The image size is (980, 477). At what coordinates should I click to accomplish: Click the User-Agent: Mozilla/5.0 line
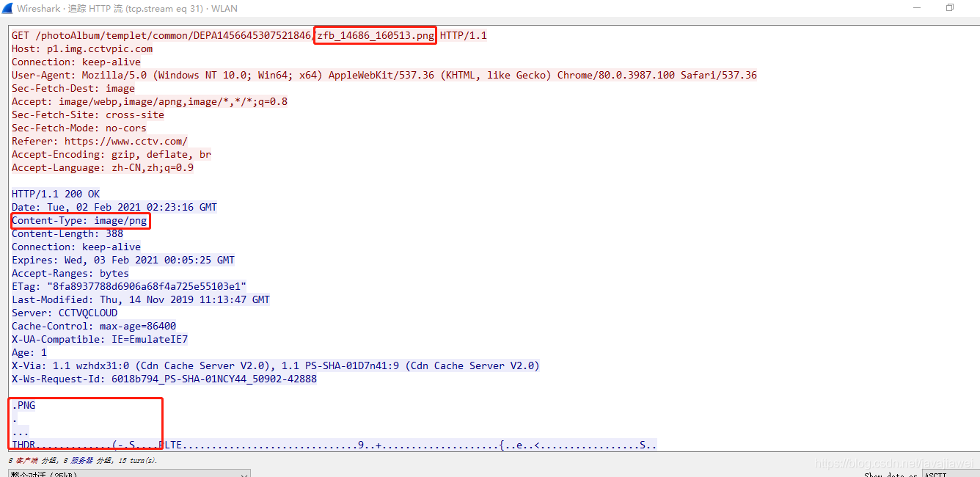384,75
